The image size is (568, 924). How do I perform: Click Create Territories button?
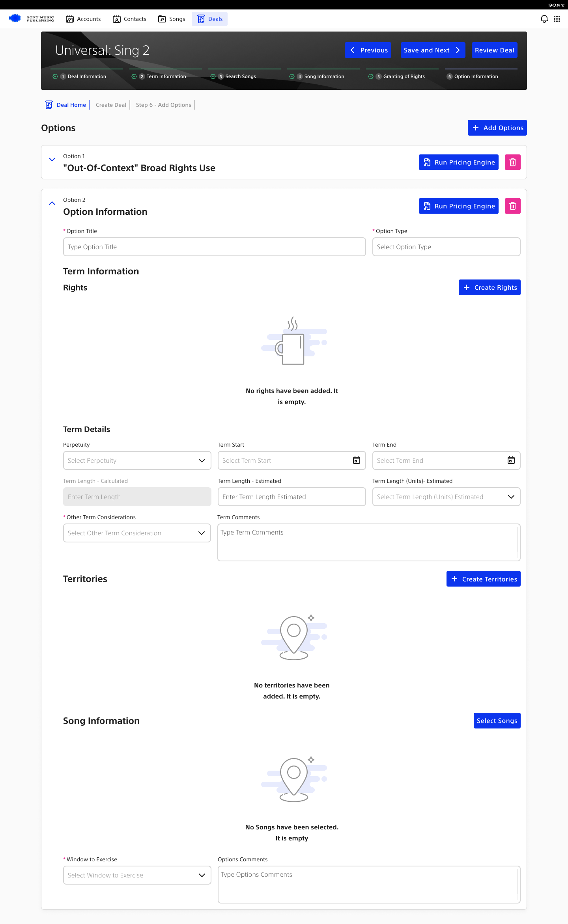pos(484,579)
